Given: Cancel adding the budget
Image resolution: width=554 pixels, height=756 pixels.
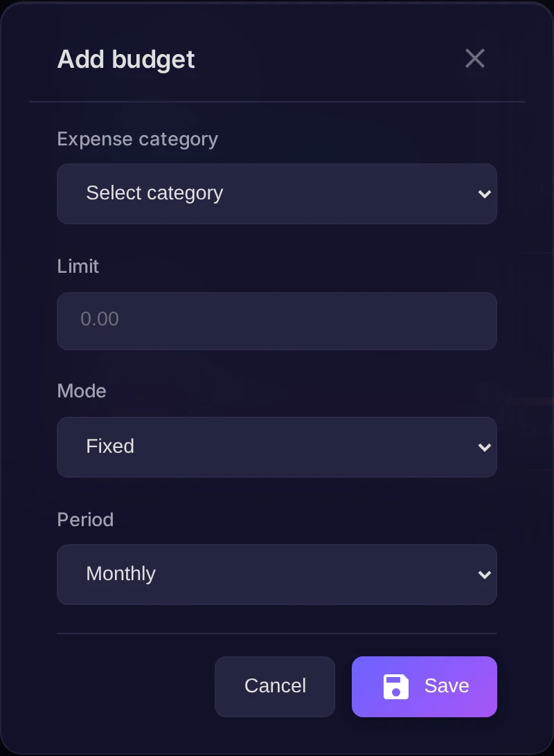Looking at the screenshot, I should (275, 687).
